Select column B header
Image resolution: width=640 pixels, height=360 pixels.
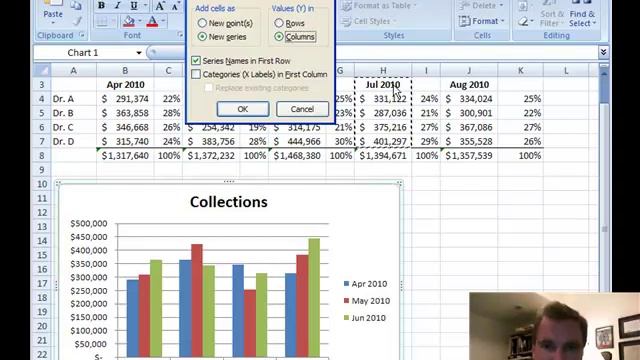tap(125, 71)
